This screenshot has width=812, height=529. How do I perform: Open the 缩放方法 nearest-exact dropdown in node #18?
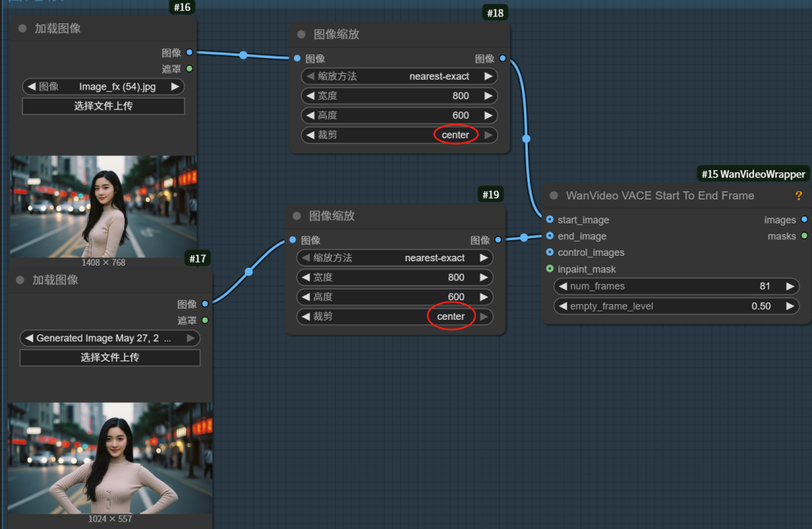point(398,76)
